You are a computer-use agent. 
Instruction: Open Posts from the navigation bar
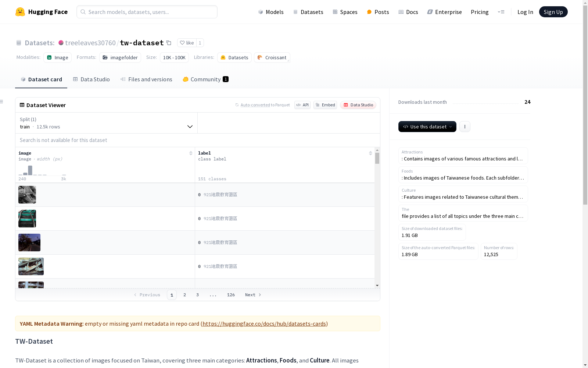coord(378,12)
